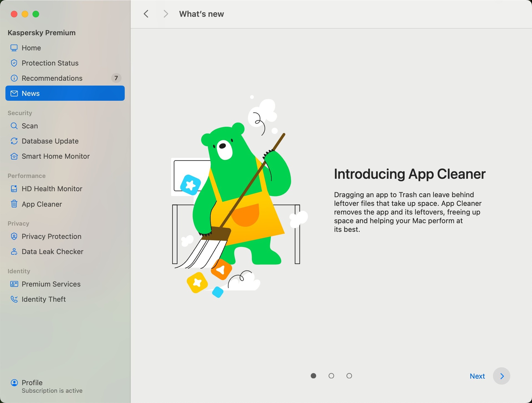Click the Scan magnifier icon
Screen dimensions: 532x403
coord(14,126)
